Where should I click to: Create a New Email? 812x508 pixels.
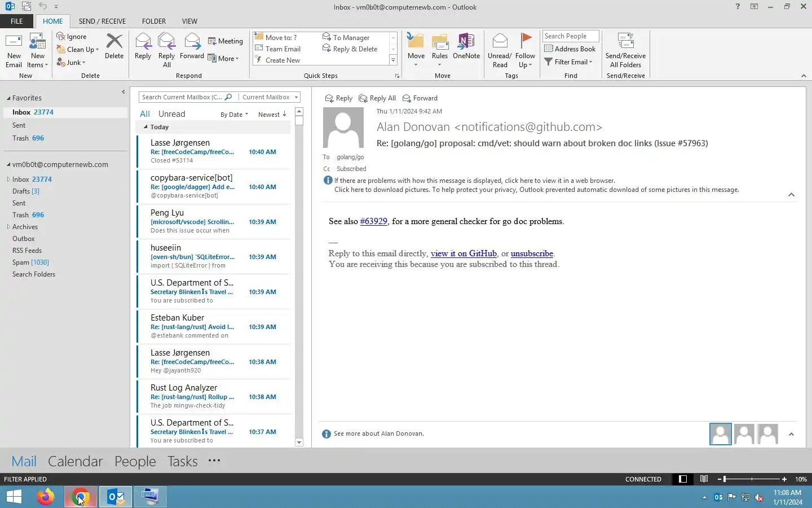[14, 50]
